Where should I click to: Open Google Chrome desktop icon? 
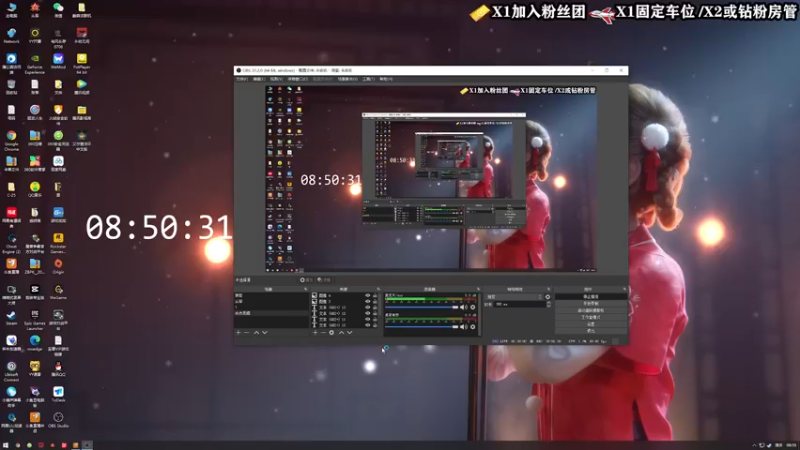tap(11, 140)
